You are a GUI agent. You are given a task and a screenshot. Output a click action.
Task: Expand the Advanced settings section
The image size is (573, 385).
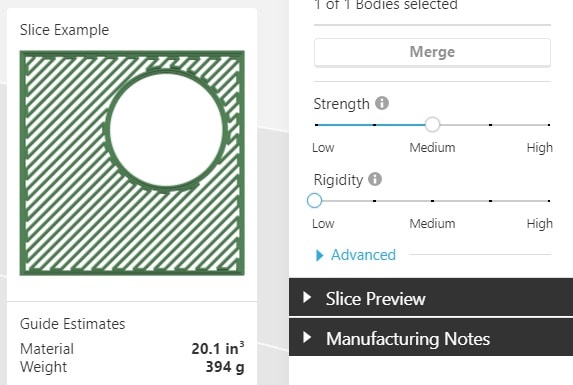(x=356, y=255)
